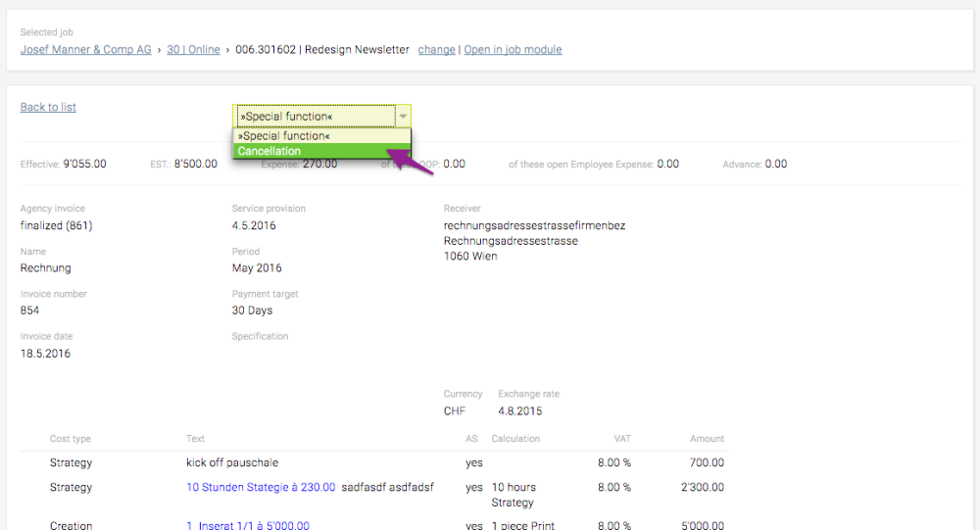The height and width of the screenshot is (530, 980).
Task: Select receiver line rechnungsadressestrassefirmenbez
Action: (x=534, y=225)
